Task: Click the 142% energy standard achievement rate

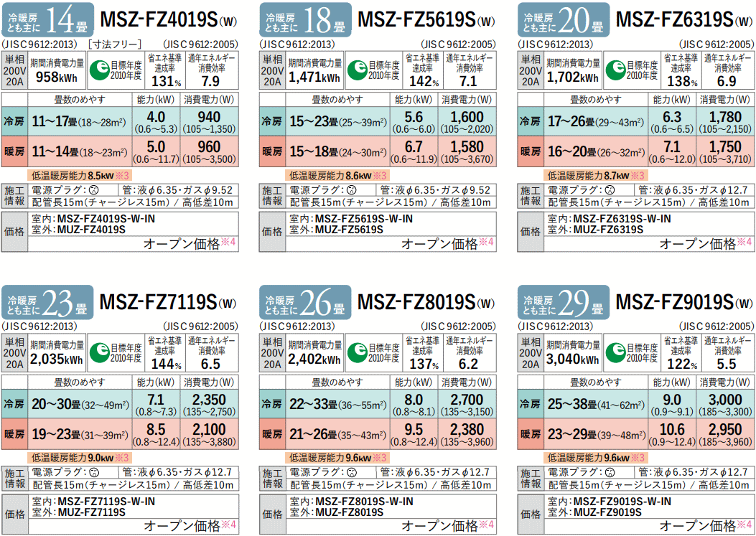Action: coord(424,81)
